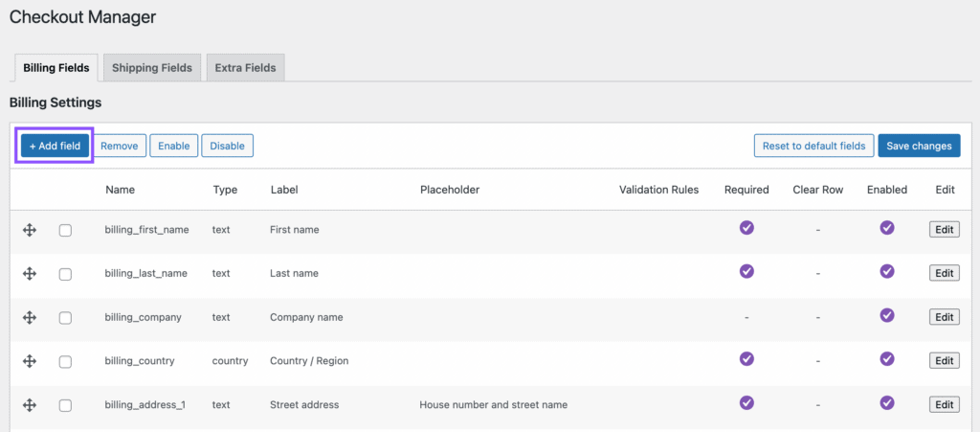The width and height of the screenshot is (980, 432).
Task: Click the drag handle for billing_company row
Action: click(30, 317)
